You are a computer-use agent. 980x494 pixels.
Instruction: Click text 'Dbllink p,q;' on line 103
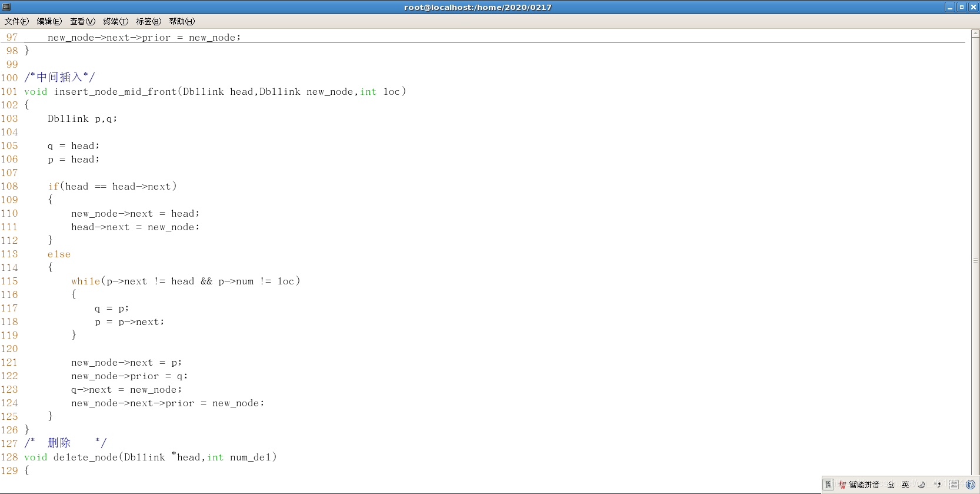pyautogui.click(x=82, y=119)
